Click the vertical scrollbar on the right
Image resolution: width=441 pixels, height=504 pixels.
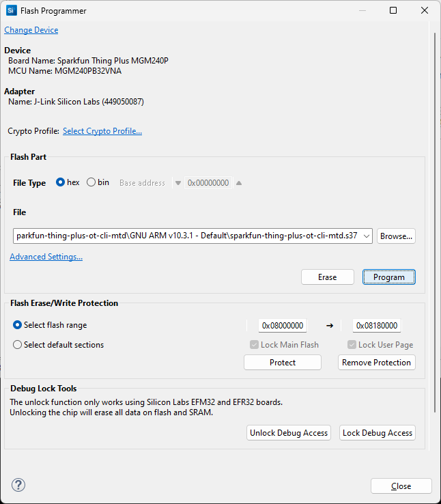[x=435, y=219]
